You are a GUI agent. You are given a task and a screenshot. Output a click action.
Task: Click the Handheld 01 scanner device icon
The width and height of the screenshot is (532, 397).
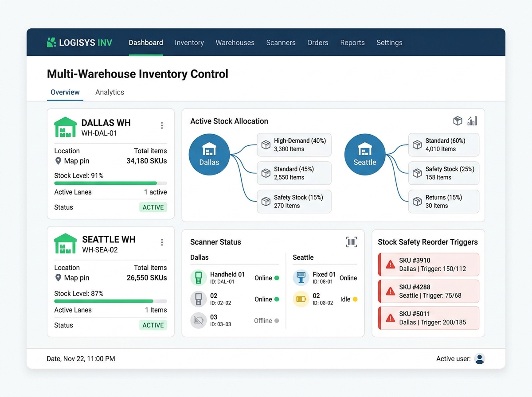tap(199, 278)
